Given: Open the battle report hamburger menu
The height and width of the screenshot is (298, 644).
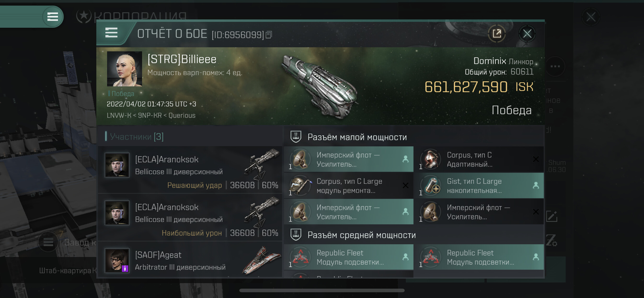Looking at the screenshot, I should click(x=111, y=33).
